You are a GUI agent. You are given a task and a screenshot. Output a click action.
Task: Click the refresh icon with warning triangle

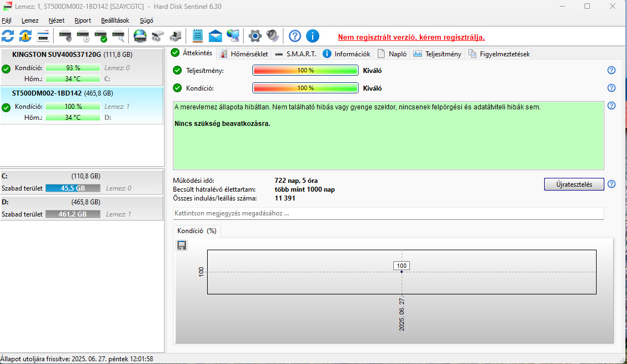pos(25,36)
